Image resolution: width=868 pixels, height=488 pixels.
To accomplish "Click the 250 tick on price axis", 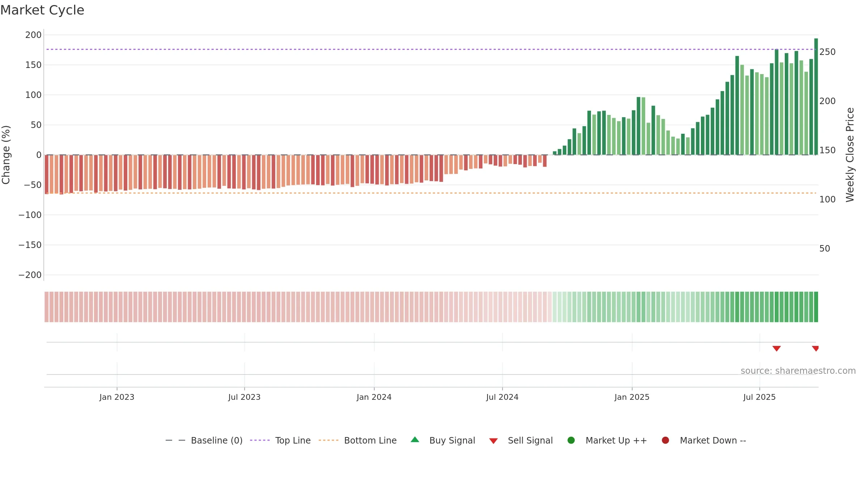I will pyautogui.click(x=827, y=52).
